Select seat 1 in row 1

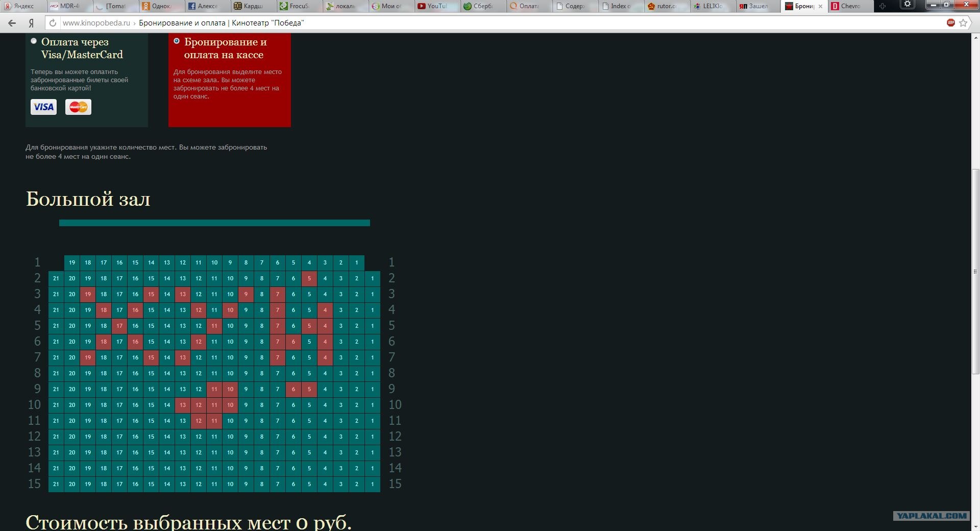(357, 262)
